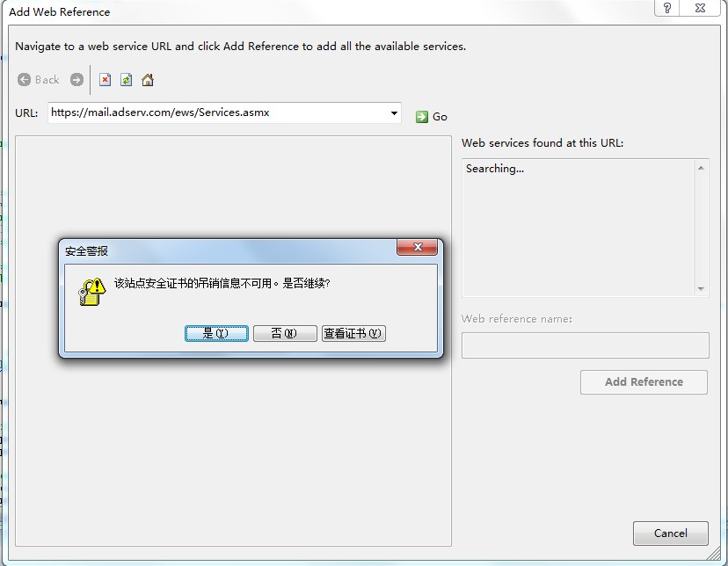
Task: Click the Refresh page icon
Action: tap(127, 80)
